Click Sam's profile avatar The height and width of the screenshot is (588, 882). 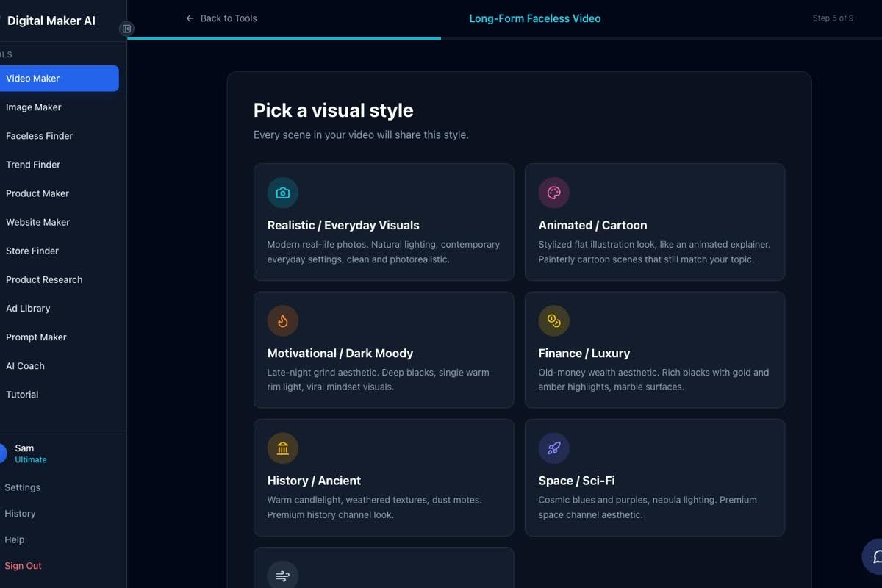click(3, 453)
